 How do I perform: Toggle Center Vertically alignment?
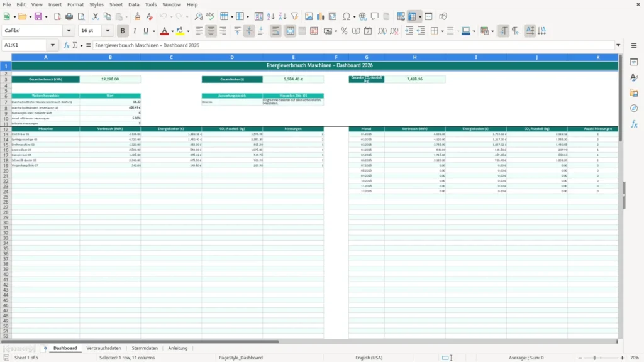pyautogui.click(x=249, y=31)
